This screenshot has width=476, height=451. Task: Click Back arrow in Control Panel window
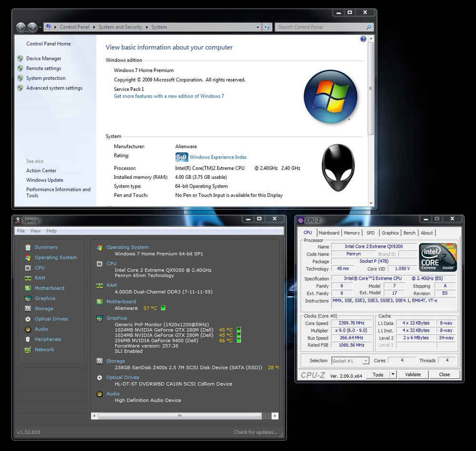pos(20,27)
